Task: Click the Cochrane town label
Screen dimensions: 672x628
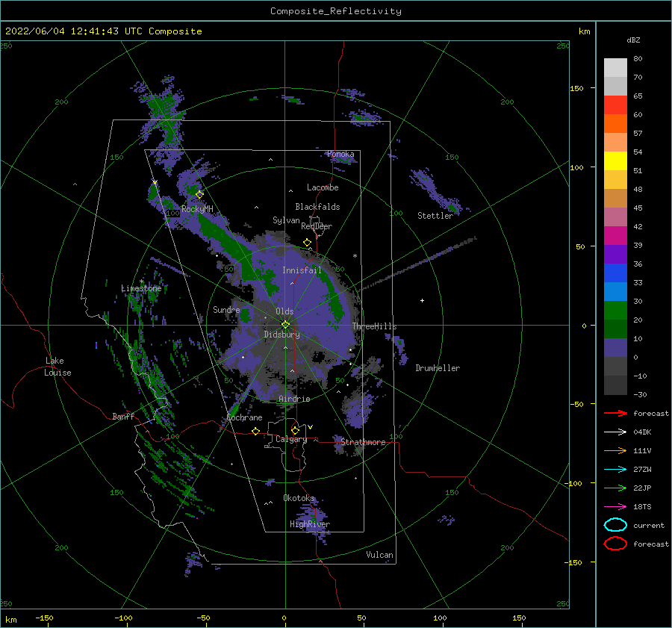Action: [x=244, y=417]
